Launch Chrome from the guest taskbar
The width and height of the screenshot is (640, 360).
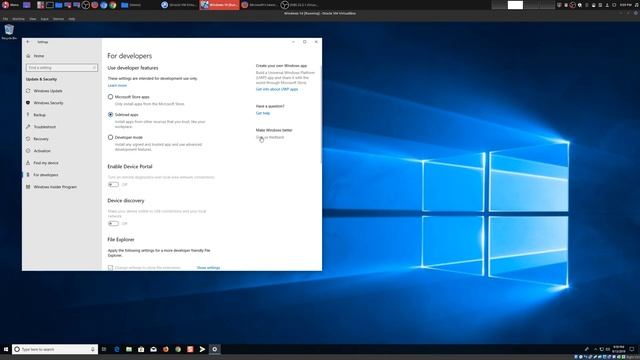[178, 349]
